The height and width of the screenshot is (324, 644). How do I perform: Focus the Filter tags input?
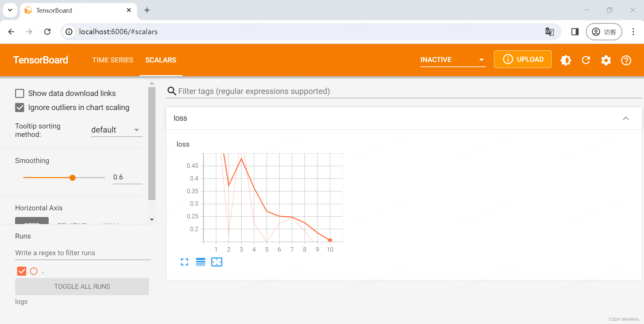[x=409, y=91]
